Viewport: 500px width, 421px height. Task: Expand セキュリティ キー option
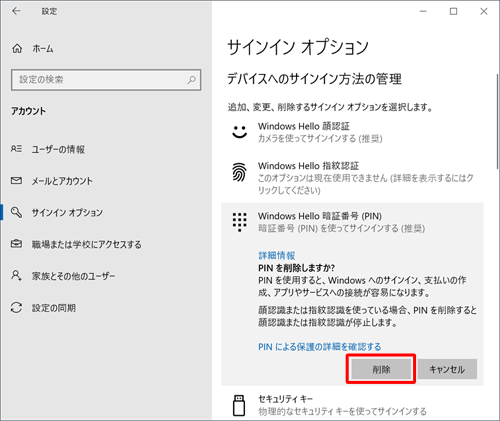352,405
